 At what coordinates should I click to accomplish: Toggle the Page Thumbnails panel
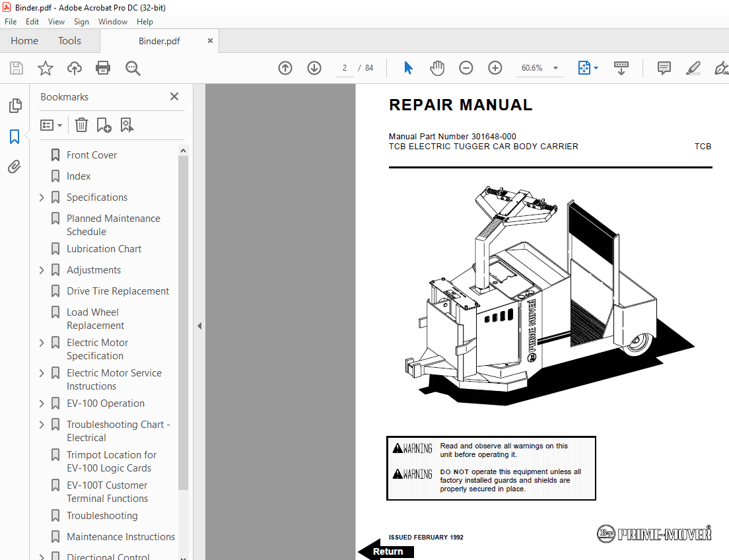click(x=15, y=106)
